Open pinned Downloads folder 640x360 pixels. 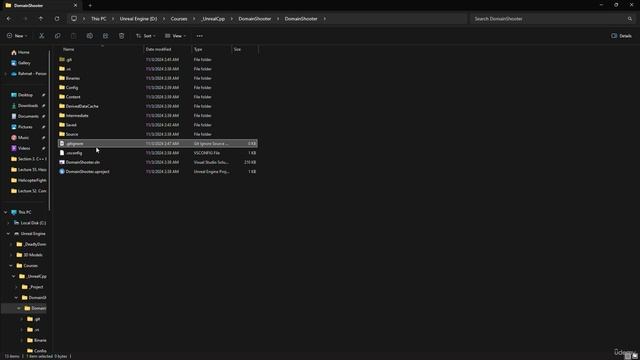(x=24, y=106)
